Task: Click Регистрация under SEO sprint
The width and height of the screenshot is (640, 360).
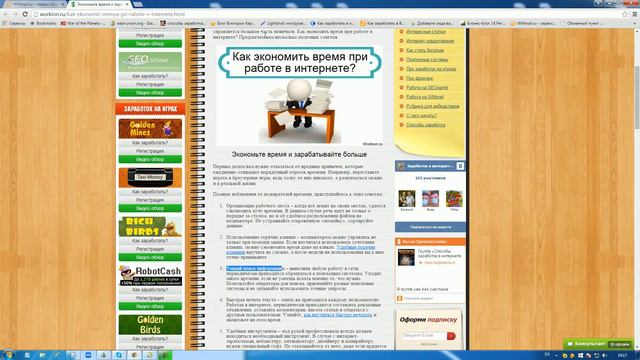Action: (x=150, y=84)
